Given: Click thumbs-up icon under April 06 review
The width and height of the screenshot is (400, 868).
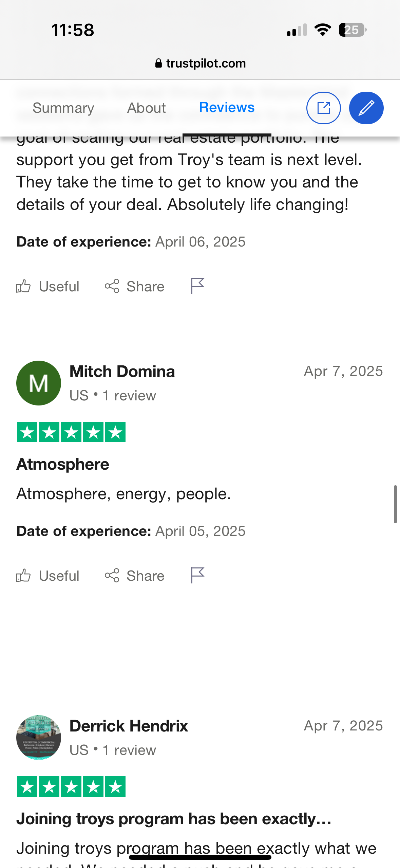Looking at the screenshot, I should point(23,286).
